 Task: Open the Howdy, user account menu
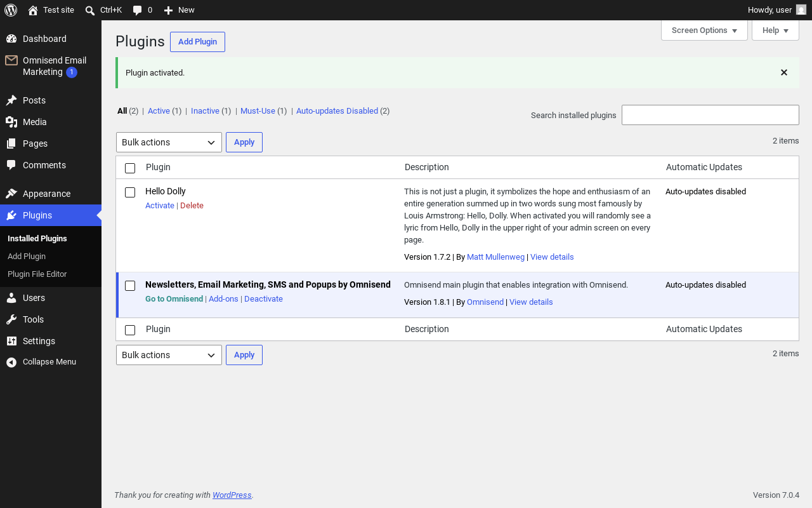(776, 10)
